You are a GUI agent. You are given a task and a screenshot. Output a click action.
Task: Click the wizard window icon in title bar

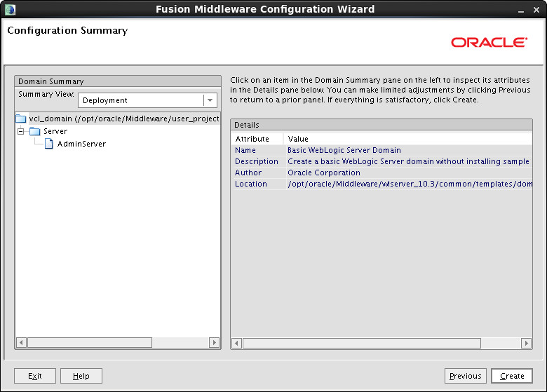click(10, 9)
